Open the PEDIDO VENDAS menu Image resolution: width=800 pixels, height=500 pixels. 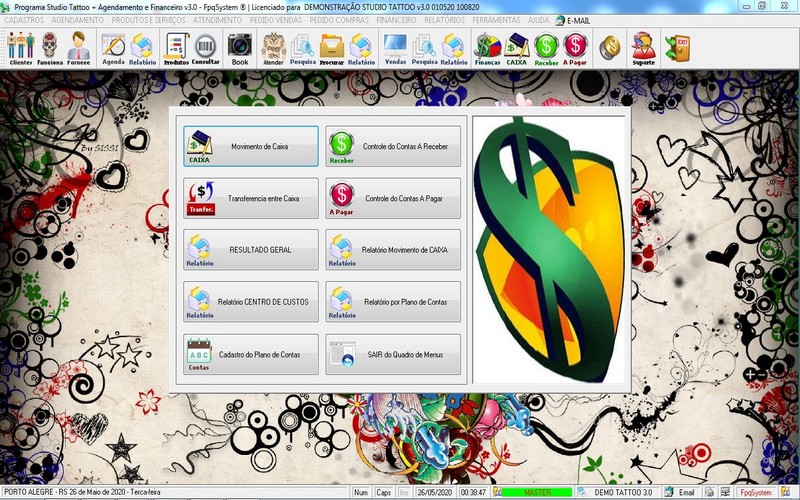[x=276, y=20]
